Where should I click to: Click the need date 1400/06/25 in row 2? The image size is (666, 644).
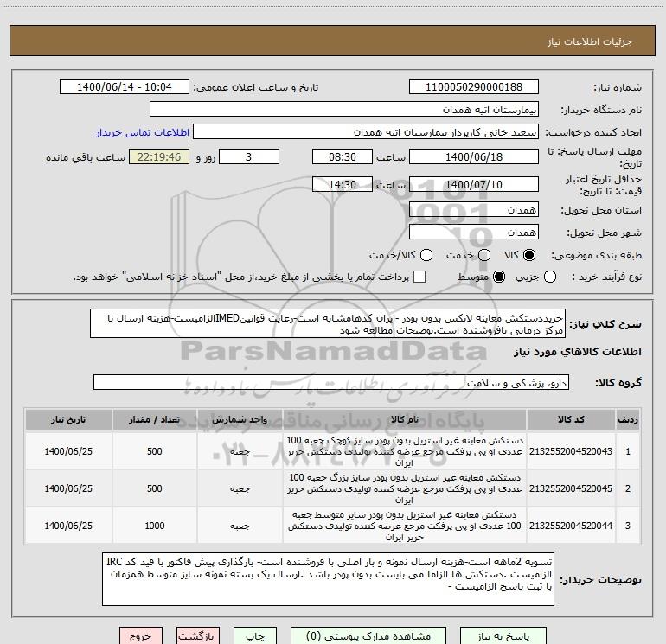pos(68,488)
